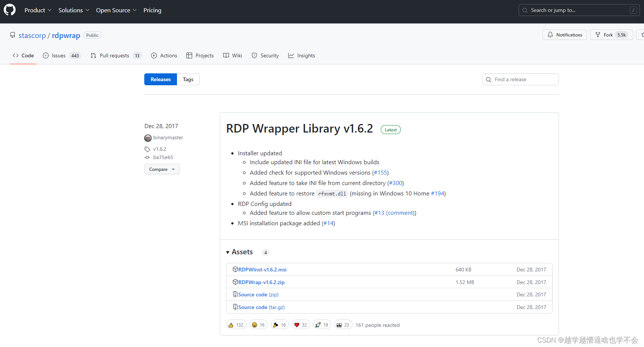Open the RDP Wrapper Library v1.6.2 title
Image resolution: width=644 pixels, height=347 pixels.
(299, 128)
